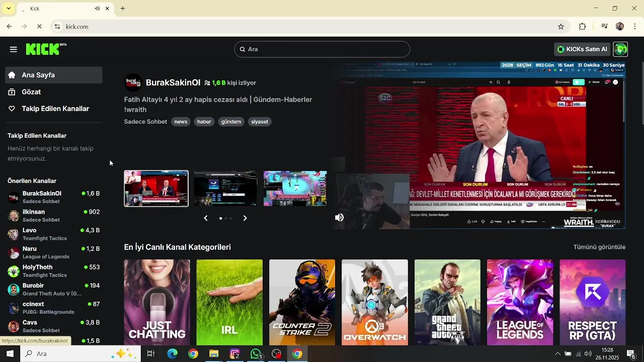The image size is (644, 362).
Task: Go to Ana Sayfa in sidebar
Action: pyautogui.click(x=53, y=75)
